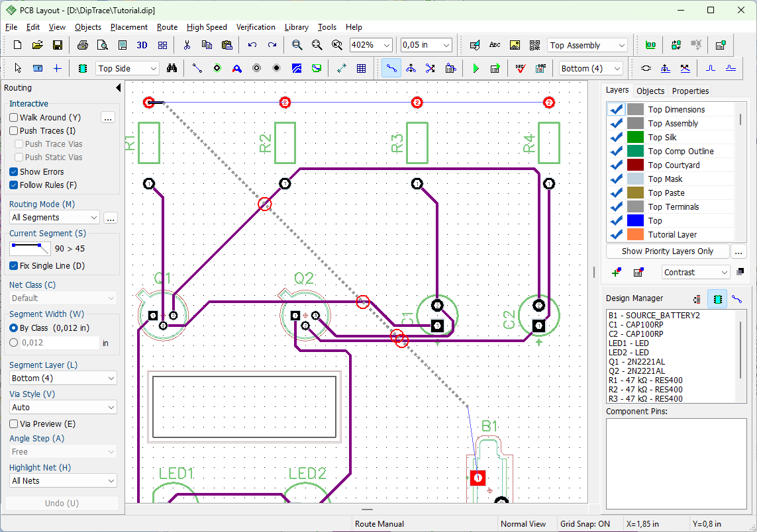The height and width of the screenshot is (532, 757).
Task: Click the orange Tutorial Layer swatch
Action: 635,234
